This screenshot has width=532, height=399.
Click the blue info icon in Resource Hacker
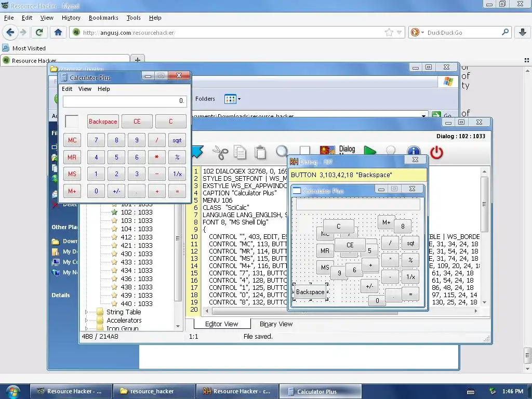[x=413, y=151]
